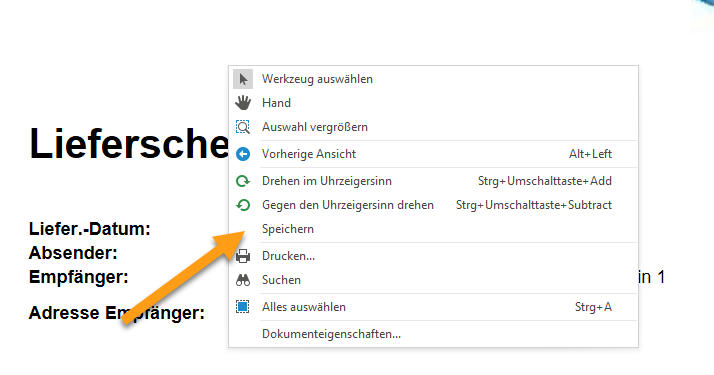Viewport: 714px width, 375px height.
Task: Select the Hand menu entry
Action: tap(433, 103)
